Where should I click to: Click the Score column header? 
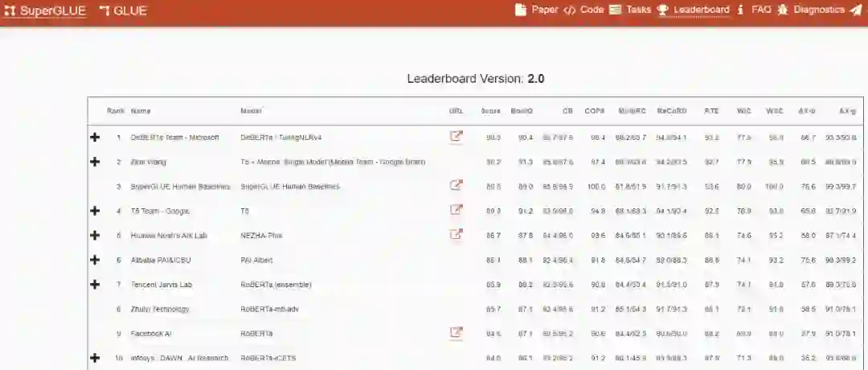(x=491, y=111)
